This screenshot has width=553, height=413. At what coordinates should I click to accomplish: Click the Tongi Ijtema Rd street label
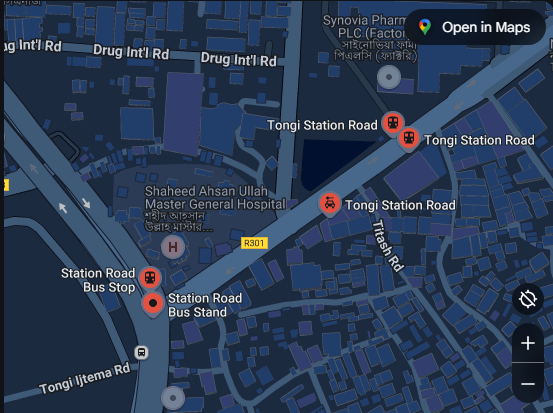(x=85, y=379)
